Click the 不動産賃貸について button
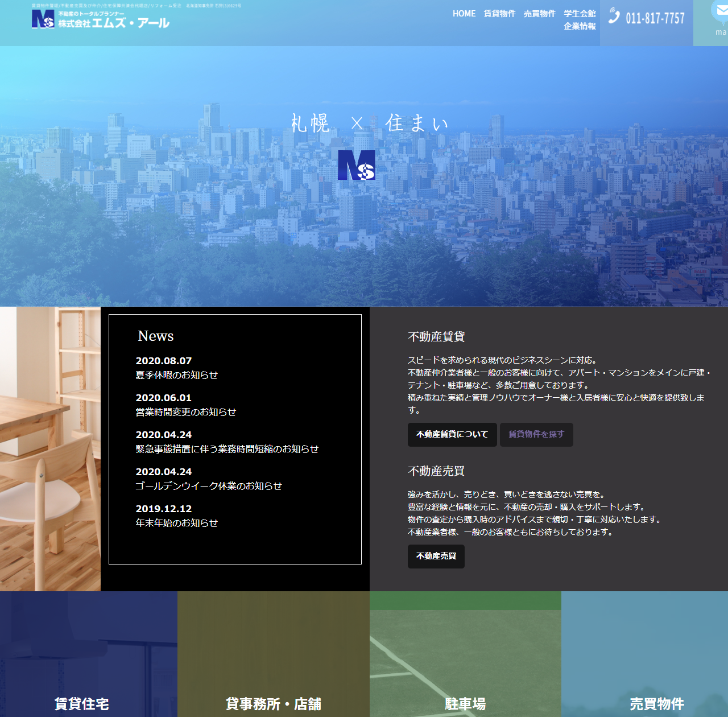This screenshot has width=728, height=717. point(452,434)
